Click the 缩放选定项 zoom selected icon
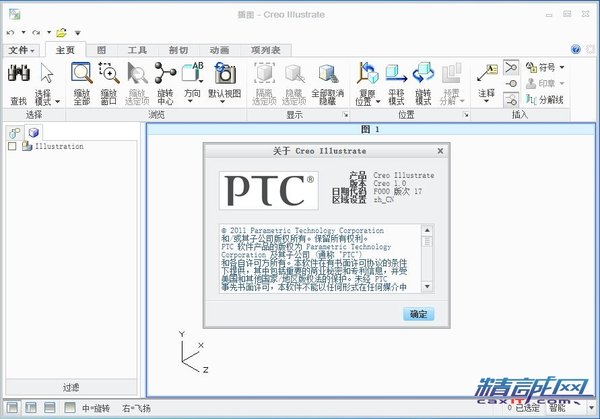The height and width of the screenshot is (419, 600). [137, 73]
